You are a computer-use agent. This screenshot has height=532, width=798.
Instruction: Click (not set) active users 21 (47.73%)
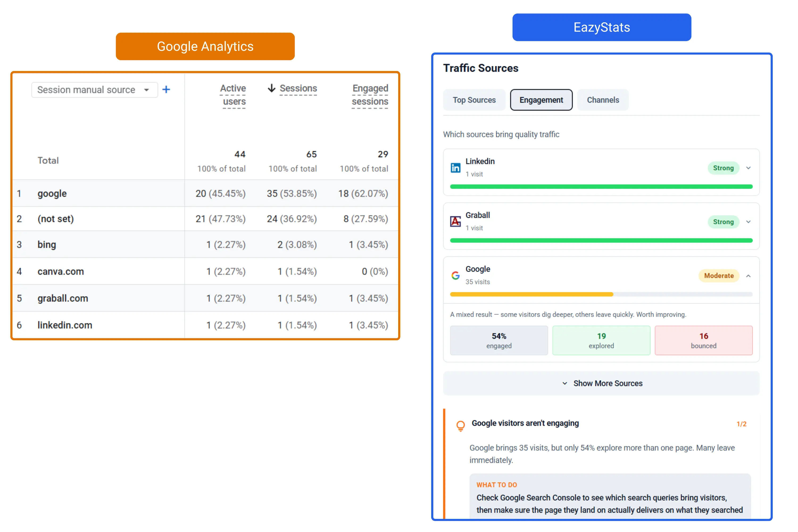point(221,219)
